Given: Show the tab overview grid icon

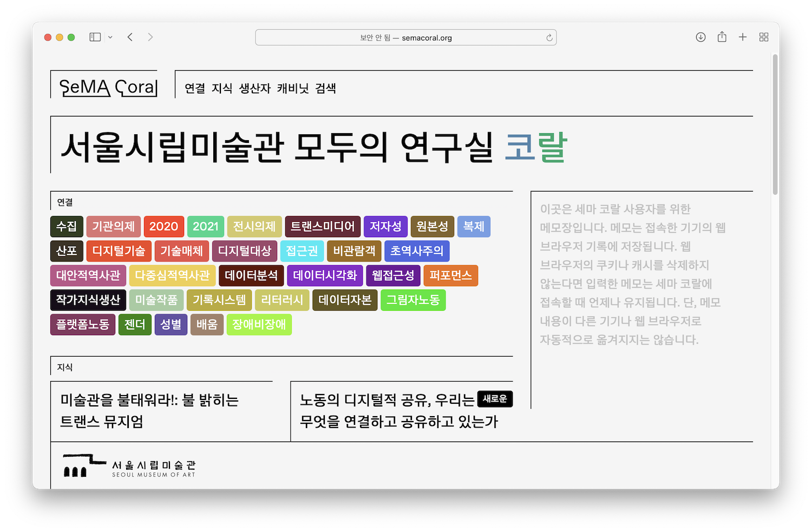Looking at the screenshot, I should 764,37.
